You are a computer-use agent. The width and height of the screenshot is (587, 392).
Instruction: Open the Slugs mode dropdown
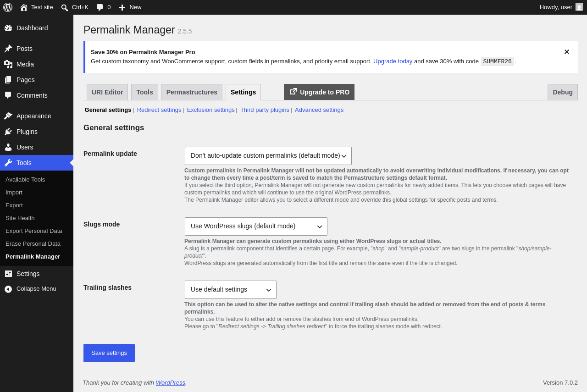click(256, 226)
